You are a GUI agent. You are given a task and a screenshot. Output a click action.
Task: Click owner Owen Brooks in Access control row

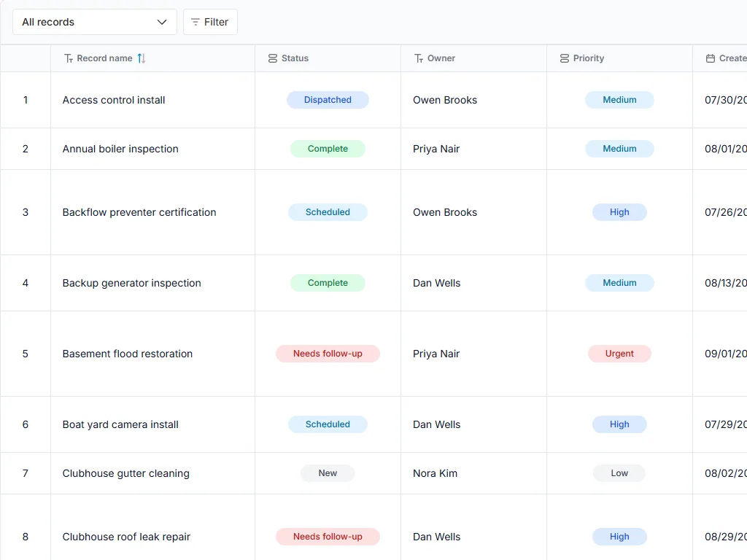pos(445,100)
